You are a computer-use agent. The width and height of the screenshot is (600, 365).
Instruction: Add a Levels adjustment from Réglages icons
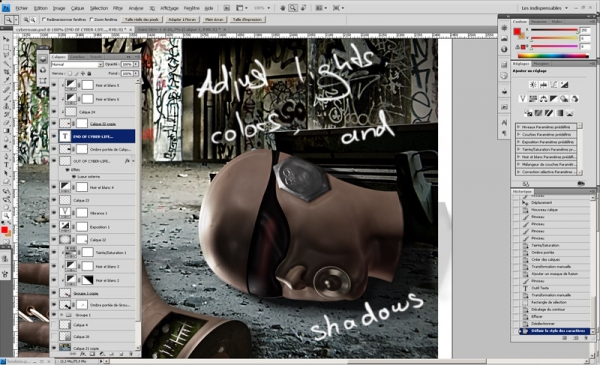[543, 85]
